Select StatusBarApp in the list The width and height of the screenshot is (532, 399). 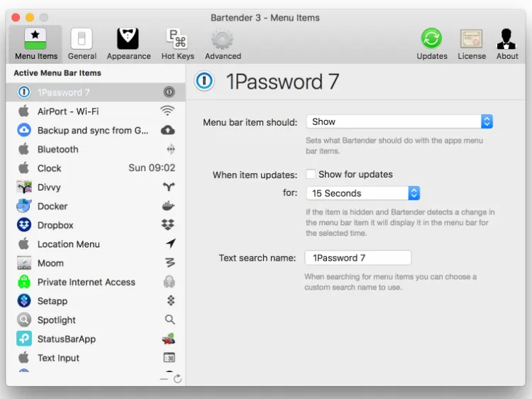coord(96,339)
